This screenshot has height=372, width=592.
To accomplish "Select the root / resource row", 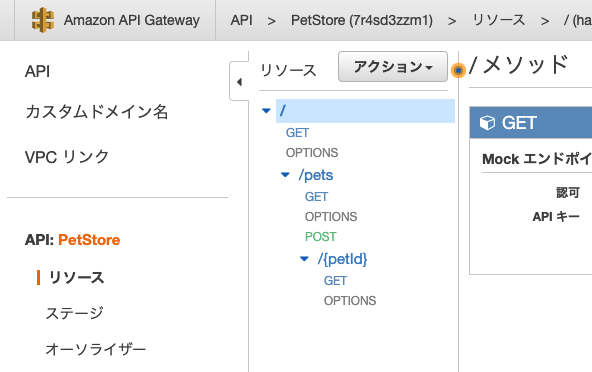I will pos(365,111).
